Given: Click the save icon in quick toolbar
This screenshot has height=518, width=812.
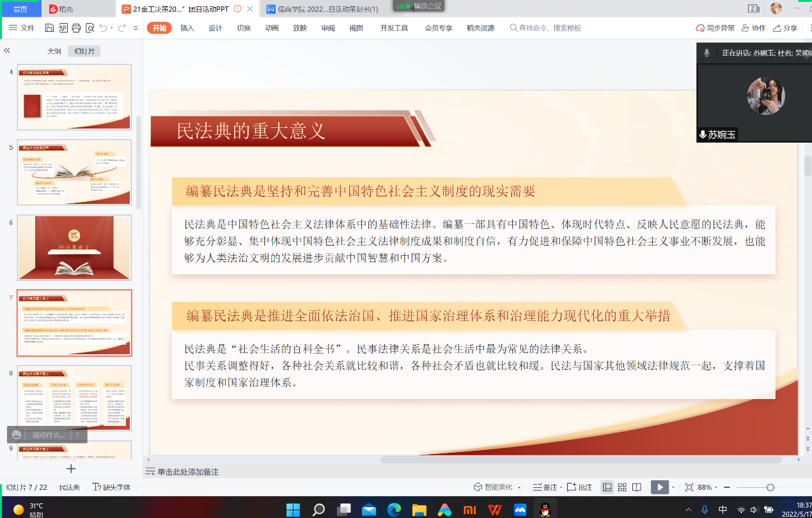Looking at the screenshot, I should [x=49, y=28].
